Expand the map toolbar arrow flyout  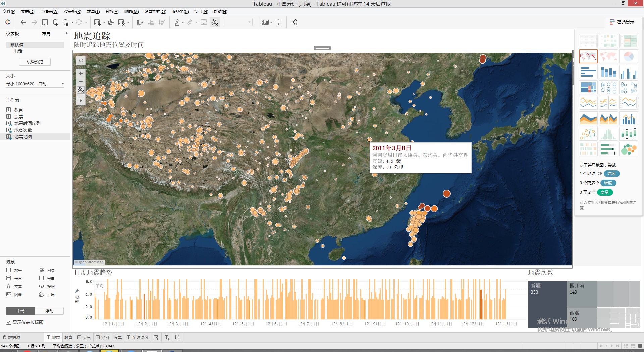[x=81, y=100]
